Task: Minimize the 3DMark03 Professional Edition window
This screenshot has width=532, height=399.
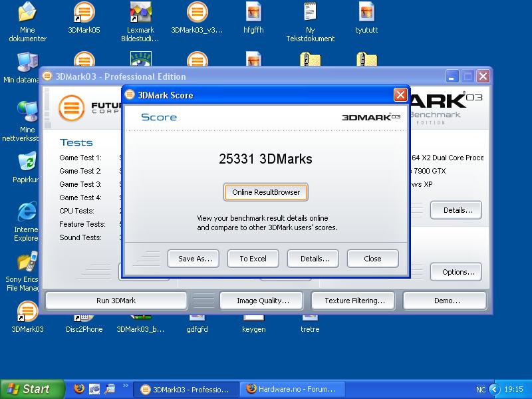Action: [x=452, y=76]
